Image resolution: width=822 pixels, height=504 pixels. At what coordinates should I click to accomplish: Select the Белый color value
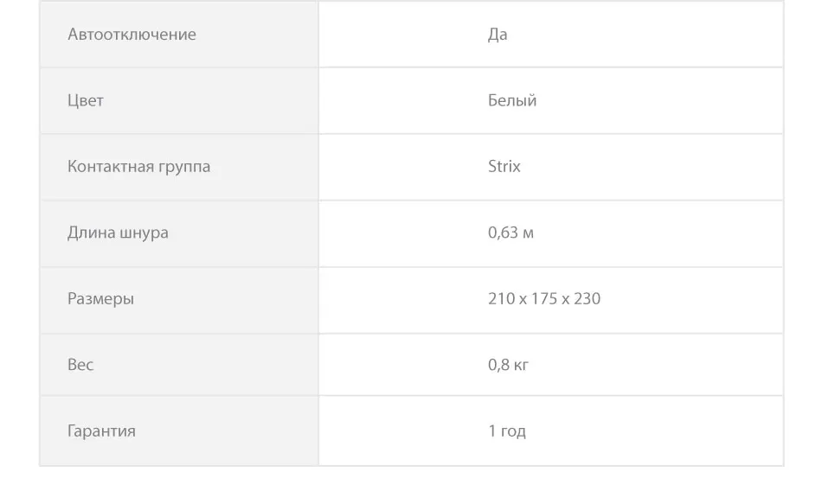click(512, 100)
